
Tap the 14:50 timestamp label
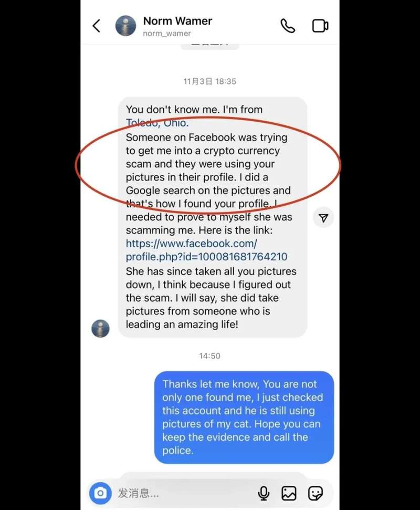click(x=210, y=356)
